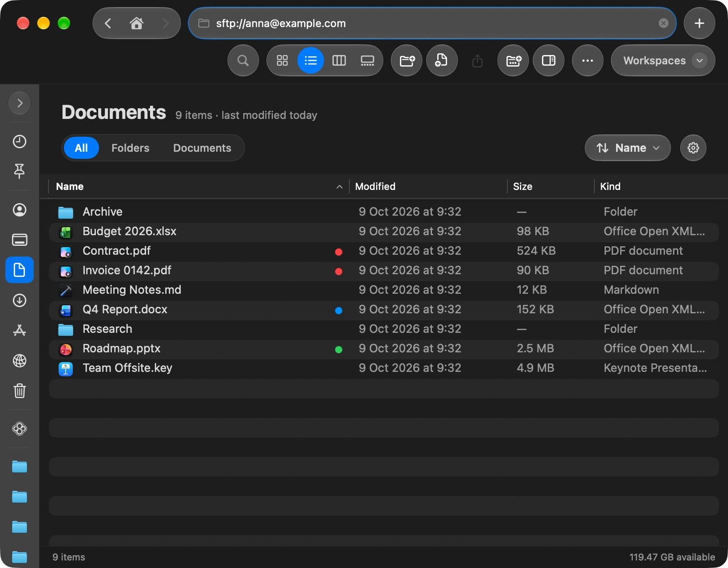Click the search magnifier icon
The width and height of the screenshot is (728, 568).
[x=243, y=60]
